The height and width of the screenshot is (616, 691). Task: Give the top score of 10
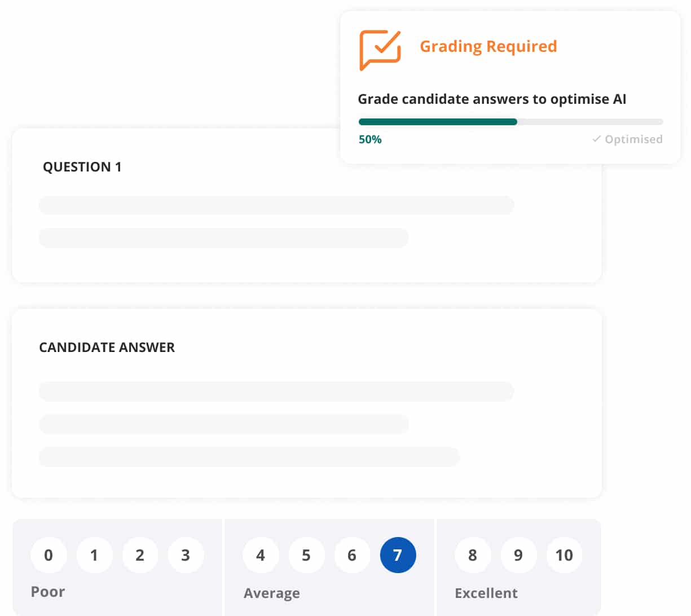(x=564, y=555)
